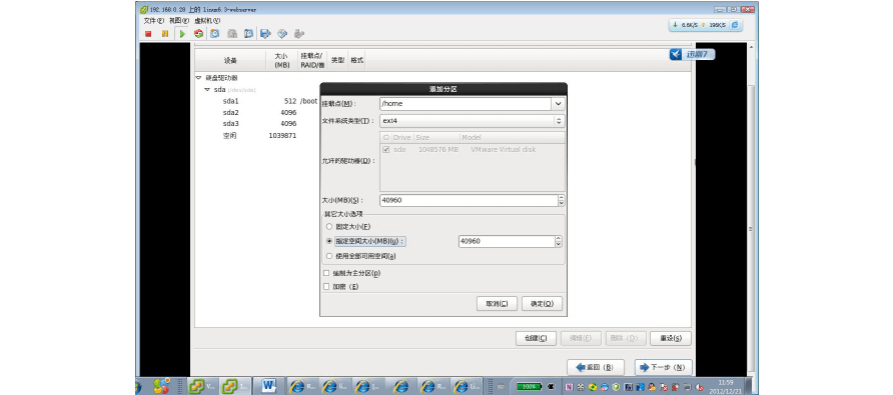The width and height of the screenshot is (893, 395).
Task: Click the mount point text field showing /home
Action: tap(465, 104)
